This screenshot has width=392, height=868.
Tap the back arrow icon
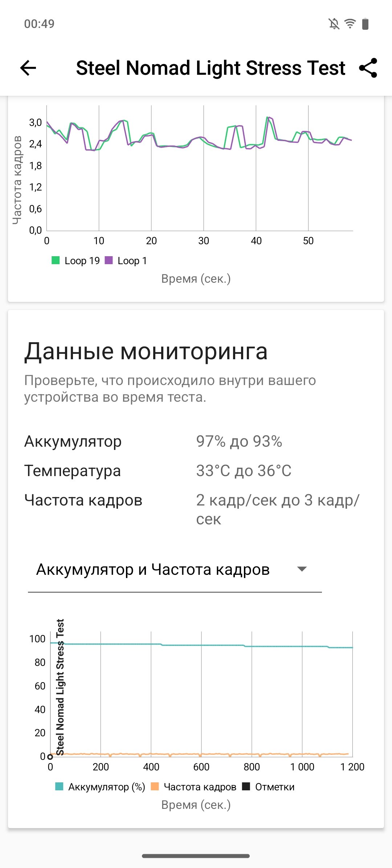click(x=28, y=68)
